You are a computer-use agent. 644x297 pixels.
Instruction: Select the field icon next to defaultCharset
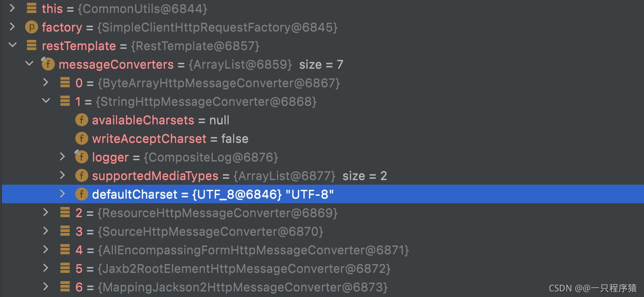(82, 194)
